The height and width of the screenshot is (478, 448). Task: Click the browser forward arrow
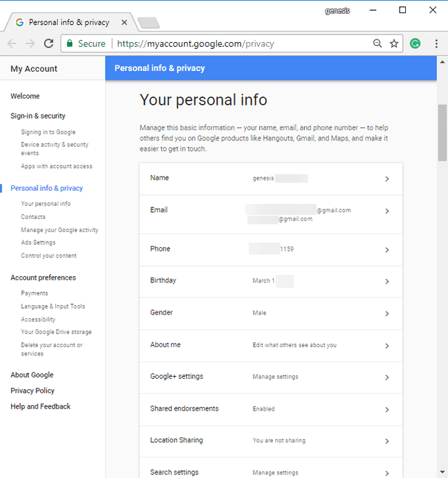30,43
